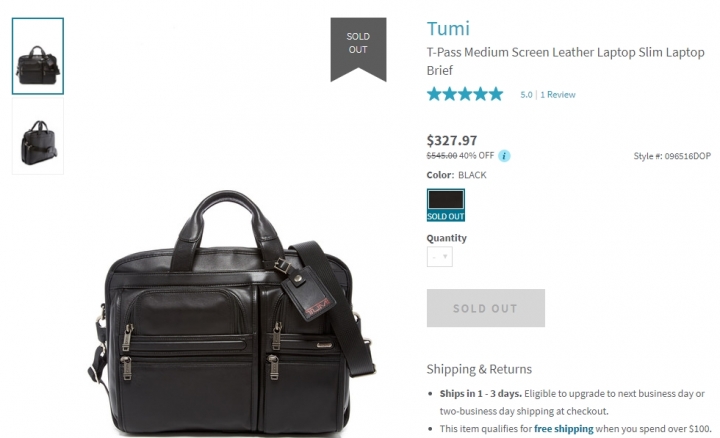
Task: Click the fifth rating star
Action: click(x=496, y=94)
